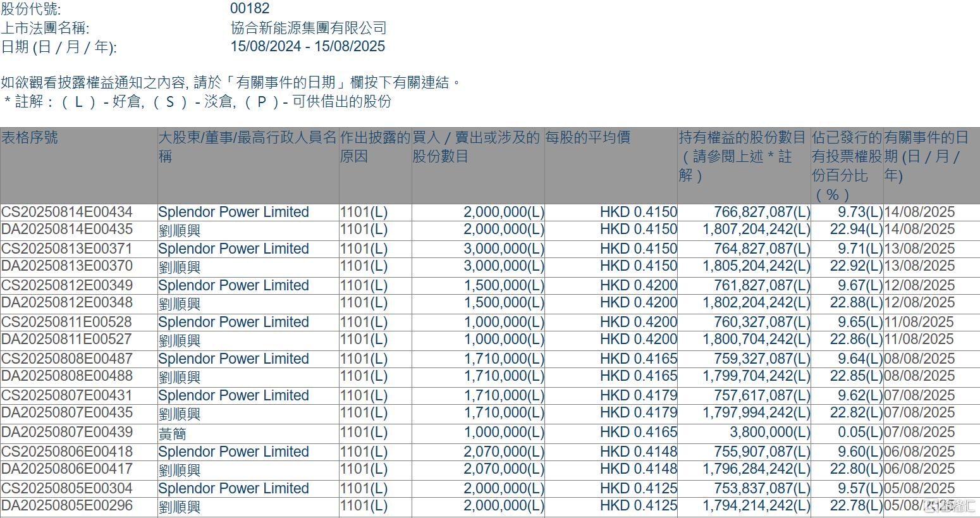Select event date in row CS20250806E00418

click(919, 452)
